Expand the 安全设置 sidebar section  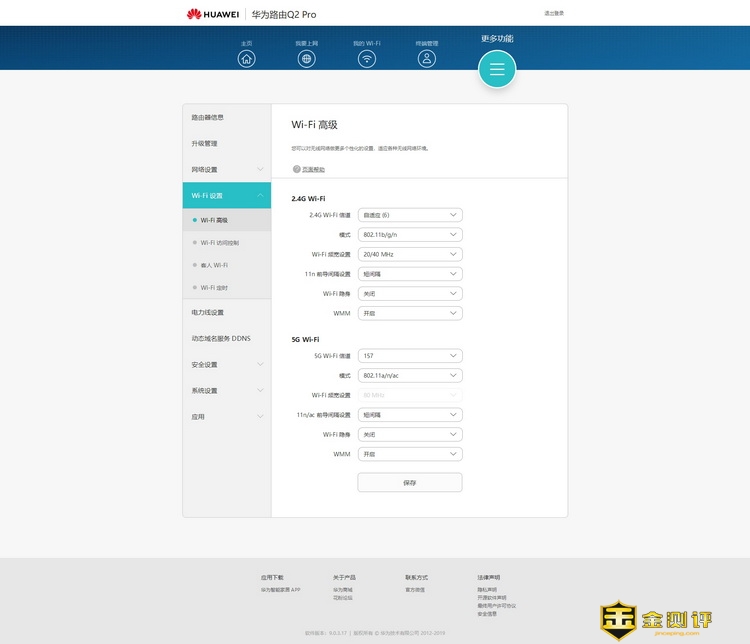pyautogui.click(x=226, y=365)
